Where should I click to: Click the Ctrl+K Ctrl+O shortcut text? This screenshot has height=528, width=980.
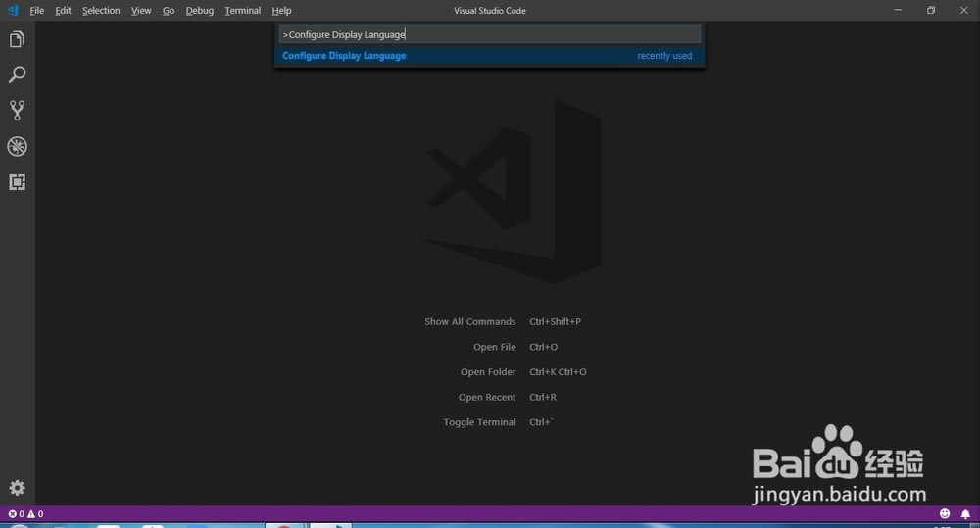(x=558, y=372)
